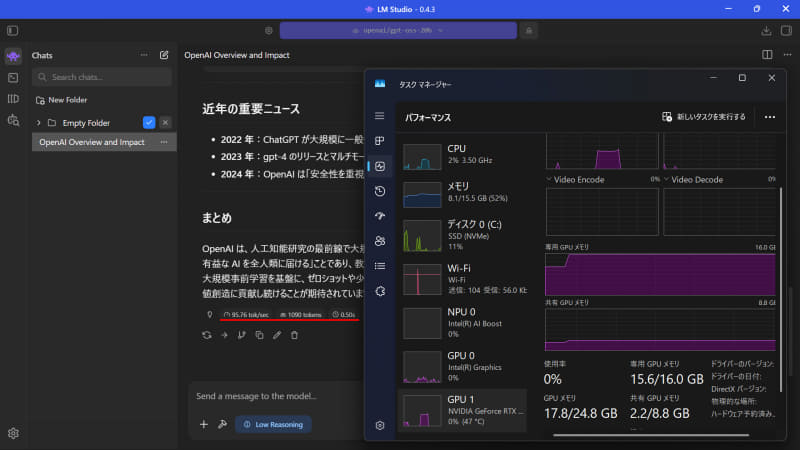This screenshot has height=450, width=800.
Task: Copy the assistant message
Action: [x=259, y=335]
